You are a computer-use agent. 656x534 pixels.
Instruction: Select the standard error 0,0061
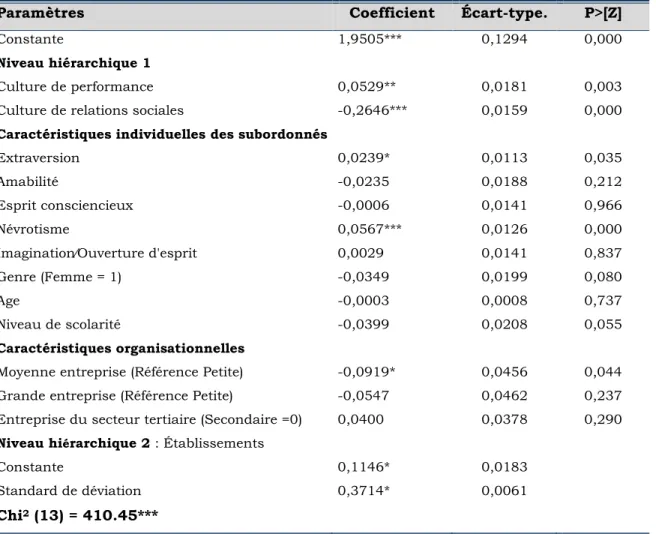coord(504,490)
